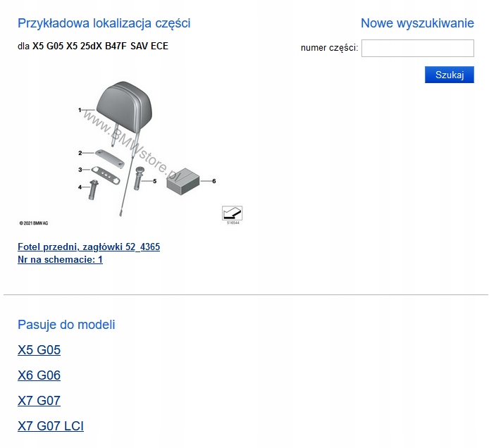
Task: Click the Nowe wyszukiwanie heading
Action: point(417,23)
